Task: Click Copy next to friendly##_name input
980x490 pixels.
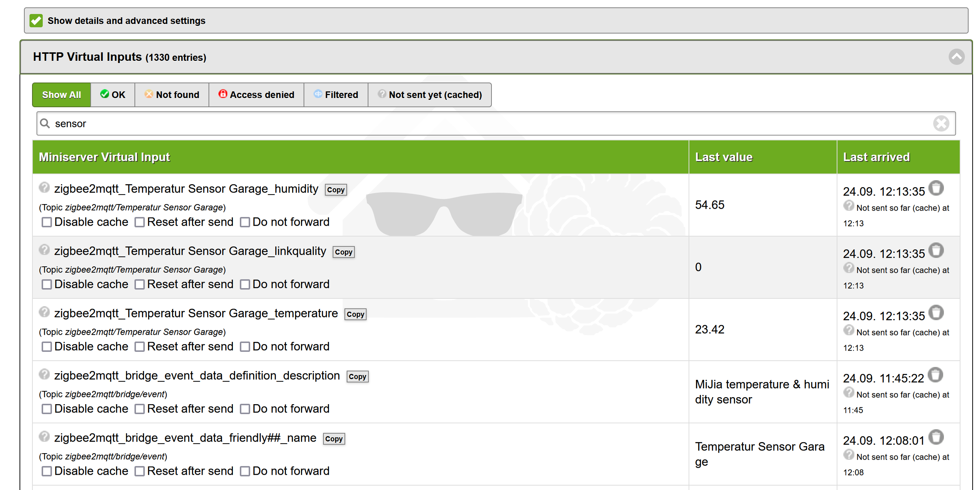Action: point(334,439)
